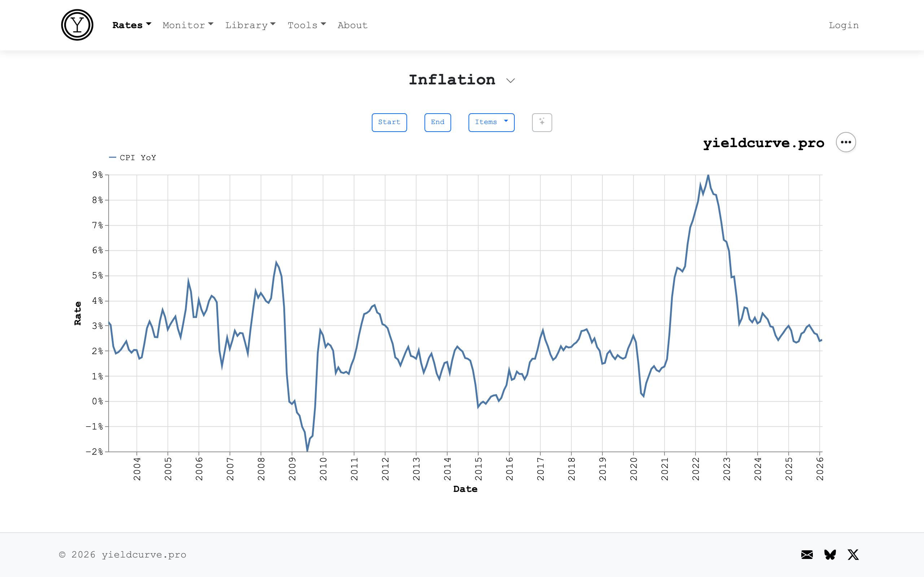
Task: Click the email envelope icon in footer
Action: [x=807, y=555]
